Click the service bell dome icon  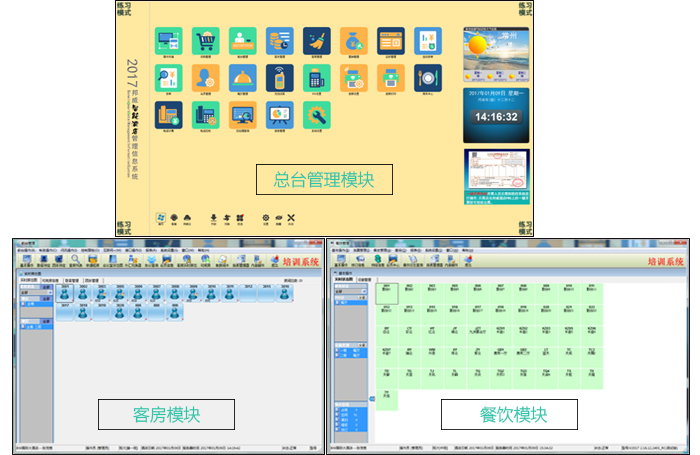(x=244, y=77)
